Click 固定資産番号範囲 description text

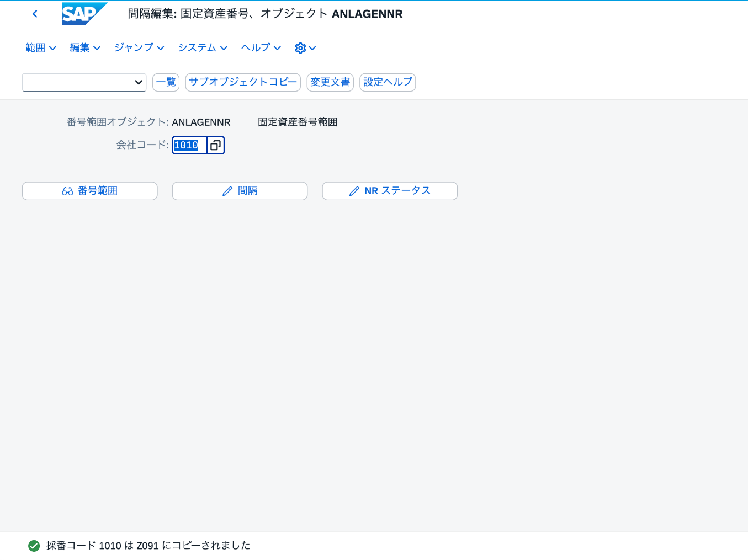click(x=298, y=122)
